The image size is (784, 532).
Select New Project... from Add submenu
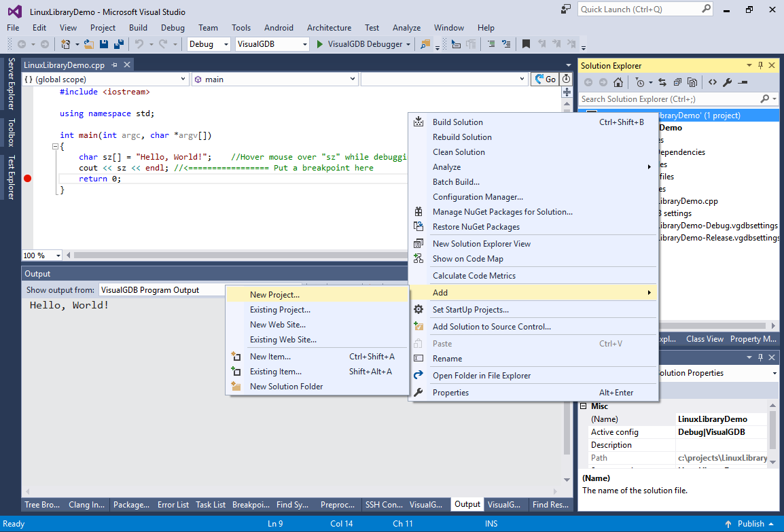coord(317,294)
